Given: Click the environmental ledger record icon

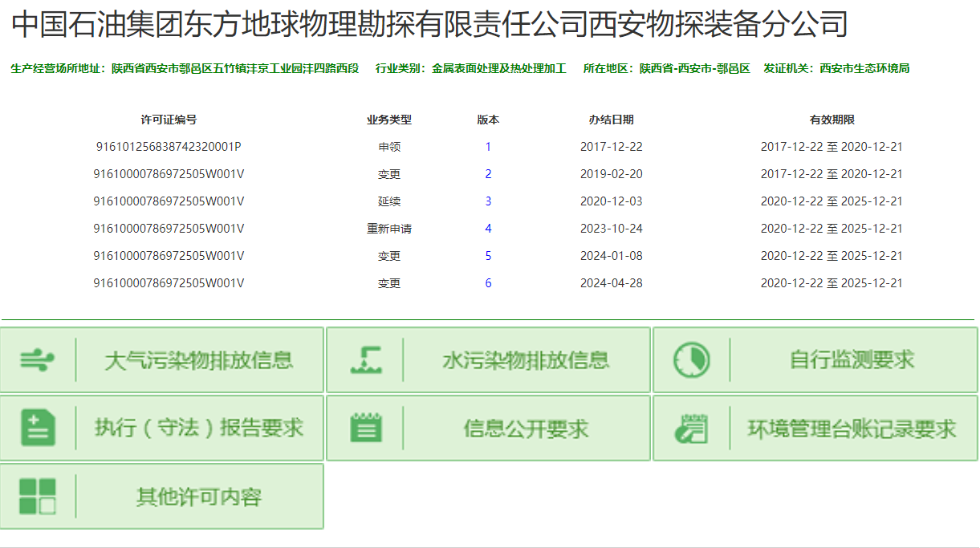Looking at the screenshot, I should pos(692,428).
